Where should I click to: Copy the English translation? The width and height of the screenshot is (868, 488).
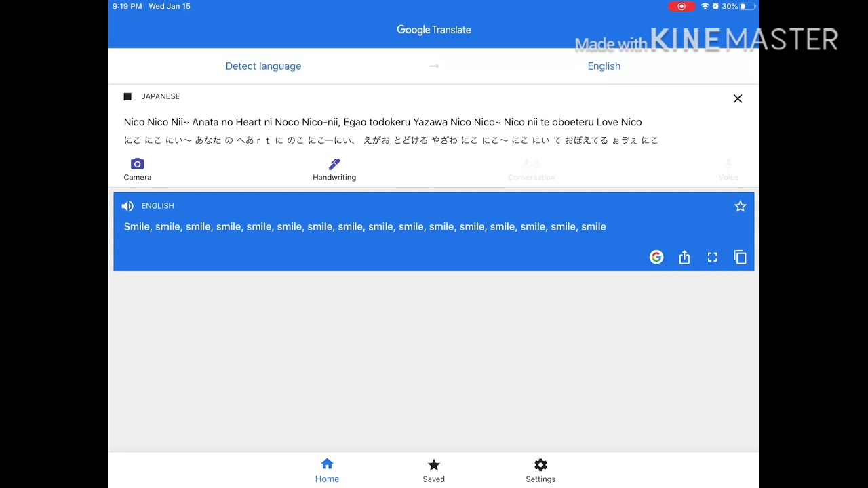click(x=740, y=257)
